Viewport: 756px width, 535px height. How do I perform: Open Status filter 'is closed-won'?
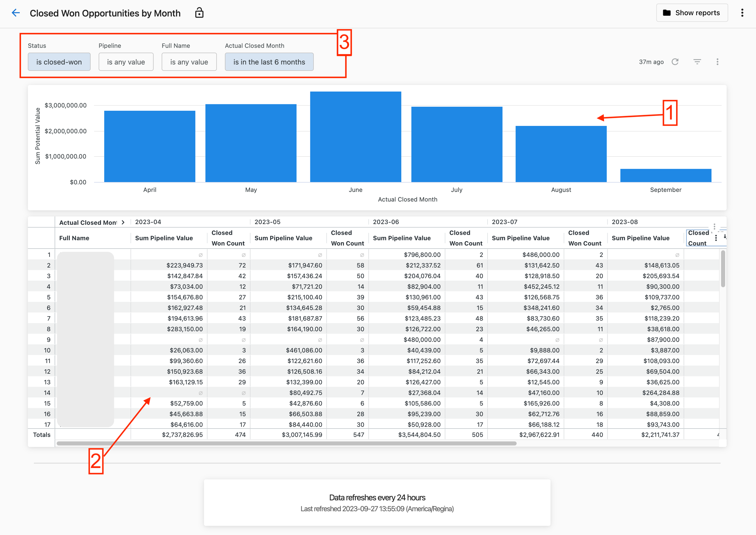point(59,61)
